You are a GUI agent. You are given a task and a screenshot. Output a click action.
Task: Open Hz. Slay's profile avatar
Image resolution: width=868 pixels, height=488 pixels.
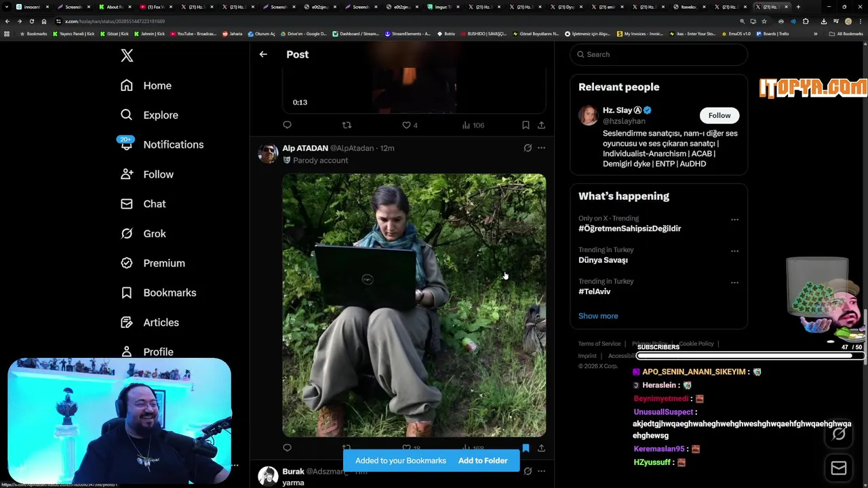[x=588, y=115]
